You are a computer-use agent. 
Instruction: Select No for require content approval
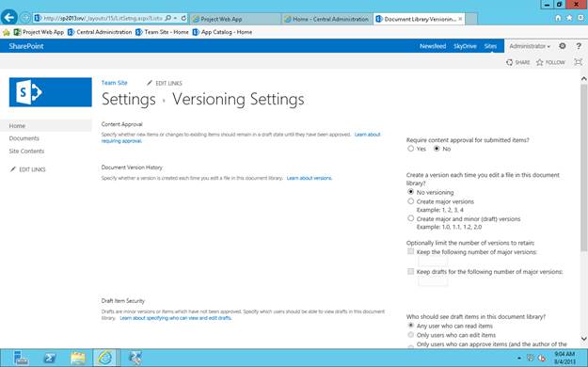coord(437,149)
